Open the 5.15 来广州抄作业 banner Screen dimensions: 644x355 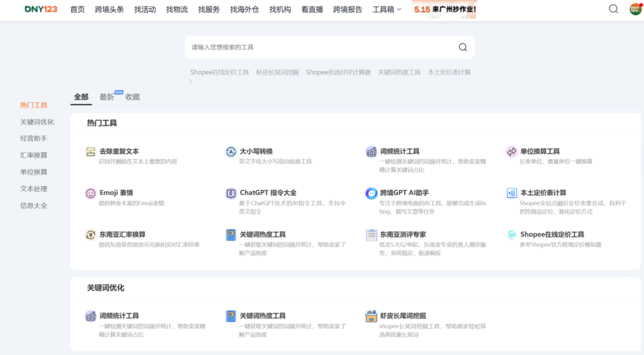click(x=445, y=10)
